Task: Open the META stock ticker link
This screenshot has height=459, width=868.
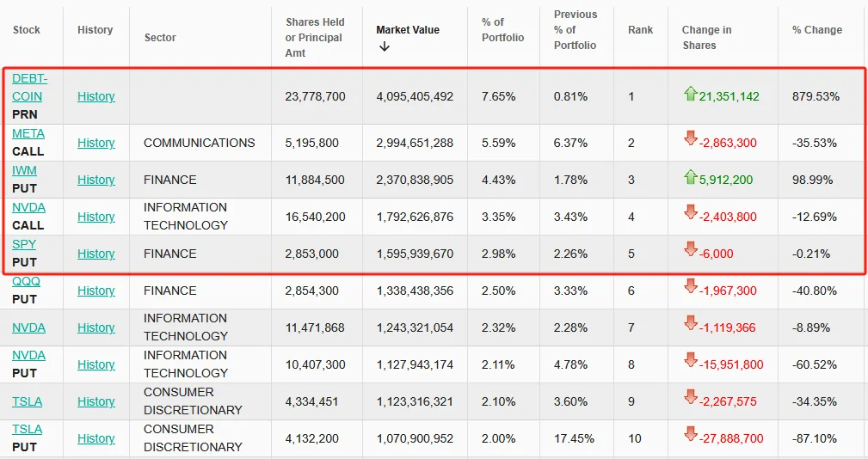Action: tap(28, 133)
